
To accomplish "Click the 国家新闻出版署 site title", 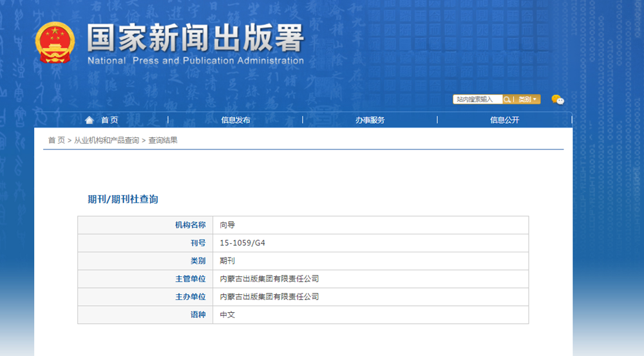I will (196, 38).
